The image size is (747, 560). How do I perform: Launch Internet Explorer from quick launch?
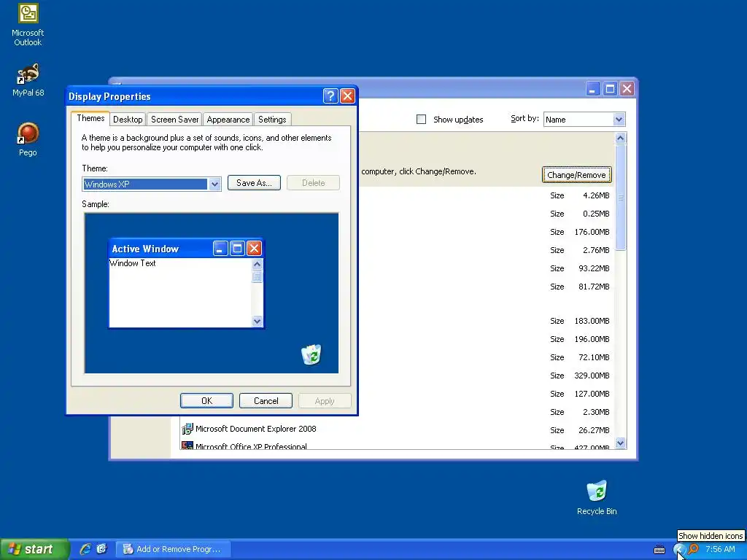85,549
